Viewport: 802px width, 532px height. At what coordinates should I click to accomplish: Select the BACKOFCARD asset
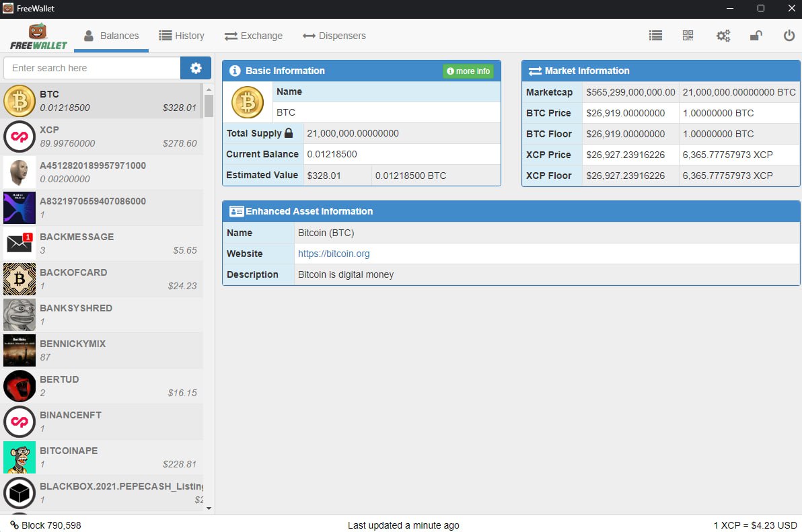tap(102, 279)
